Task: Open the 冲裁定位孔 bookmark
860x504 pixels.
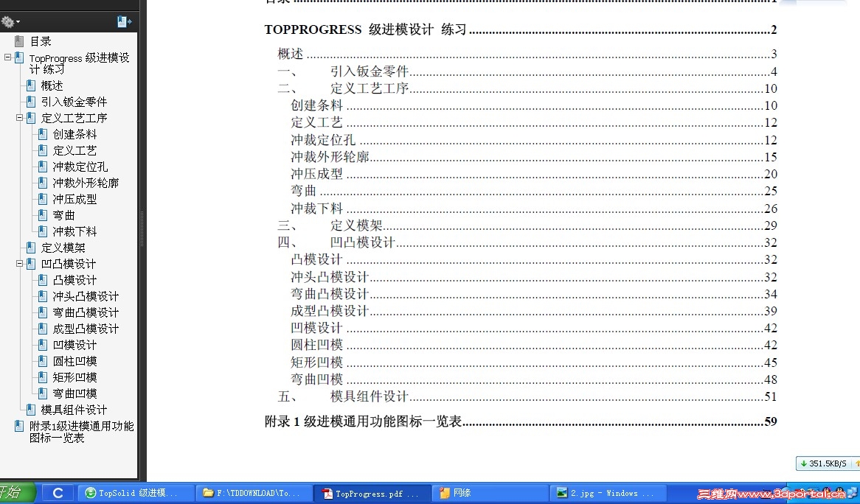Action: 80,167
